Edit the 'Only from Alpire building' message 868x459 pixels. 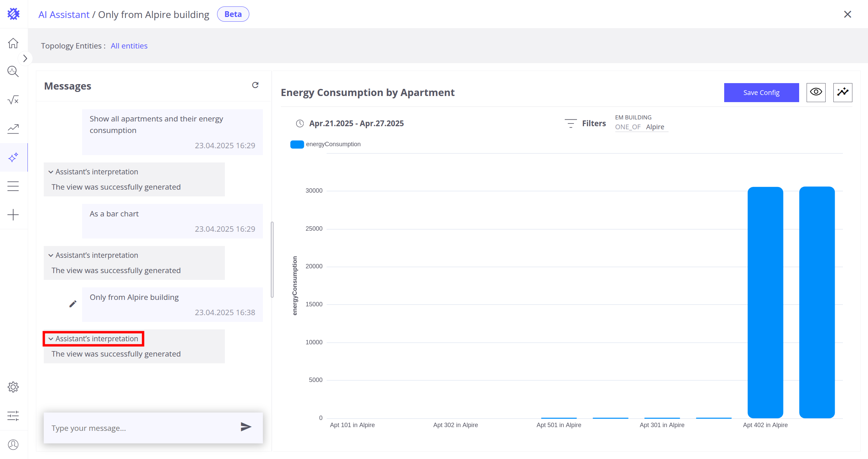pos(73,304)
